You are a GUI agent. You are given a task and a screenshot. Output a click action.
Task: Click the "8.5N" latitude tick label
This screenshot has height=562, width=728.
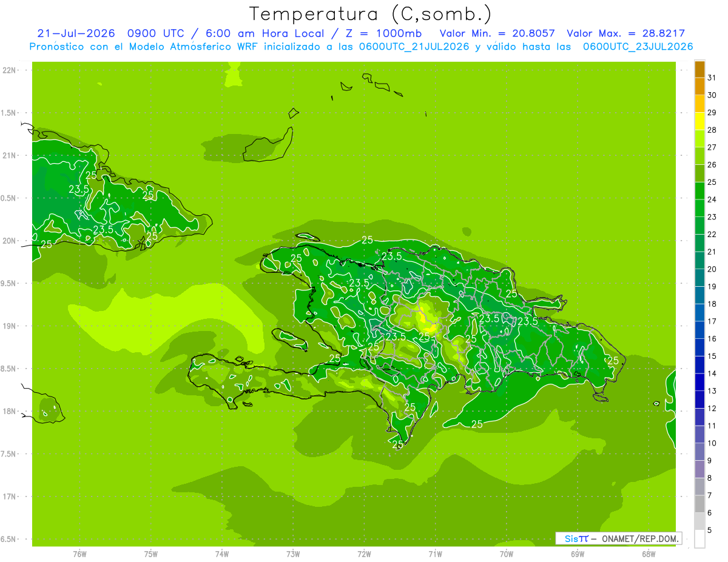(9, 369)
